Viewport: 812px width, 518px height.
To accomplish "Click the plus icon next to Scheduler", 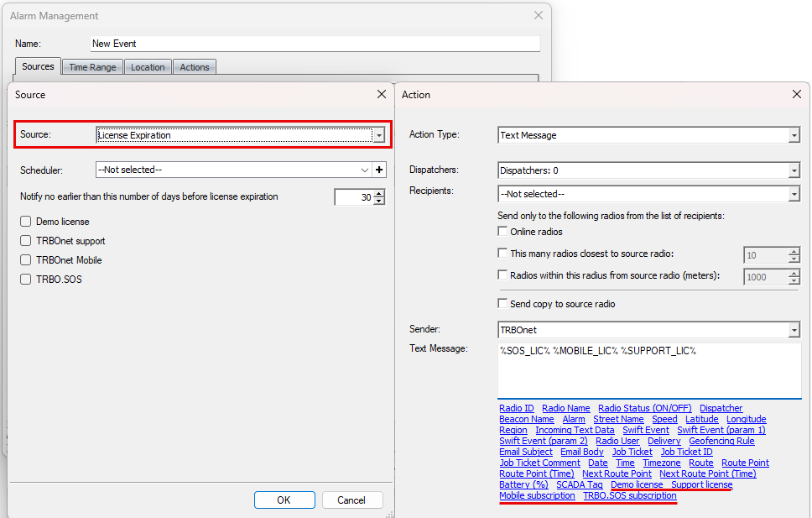I will tap(379, 170).
